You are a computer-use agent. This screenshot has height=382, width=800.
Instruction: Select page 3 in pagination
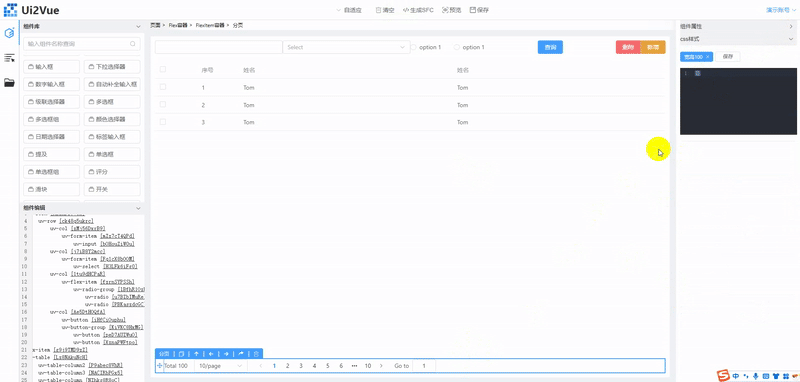301,366
